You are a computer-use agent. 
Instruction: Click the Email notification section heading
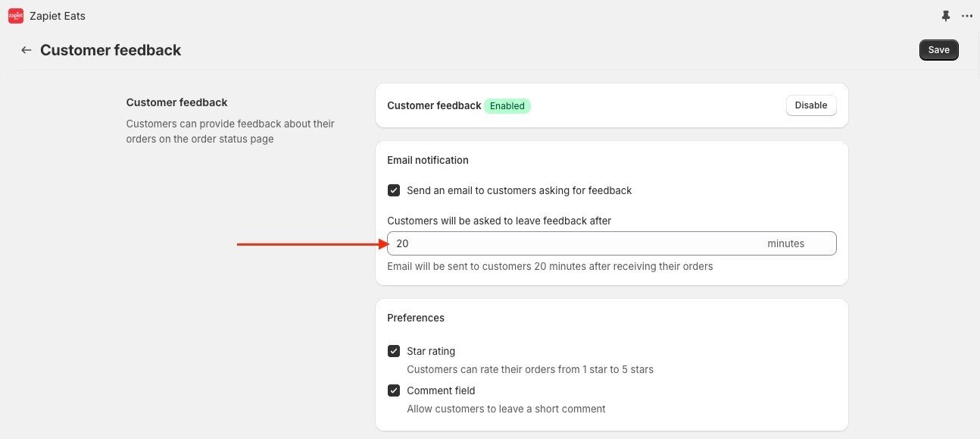click(x=428, y=160)
